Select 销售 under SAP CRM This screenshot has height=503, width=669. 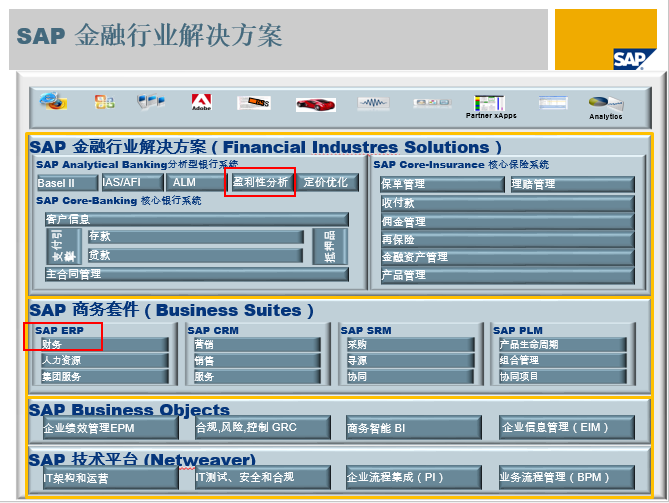pos(257,361)
